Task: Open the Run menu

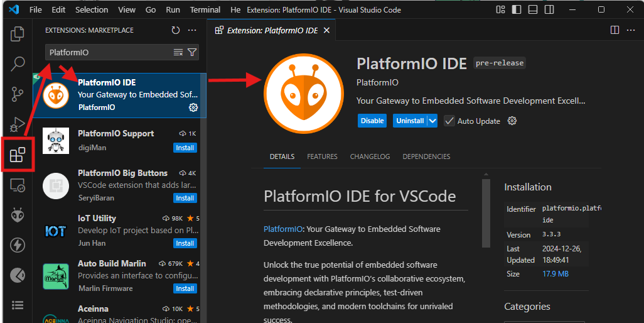Action: 173,9
